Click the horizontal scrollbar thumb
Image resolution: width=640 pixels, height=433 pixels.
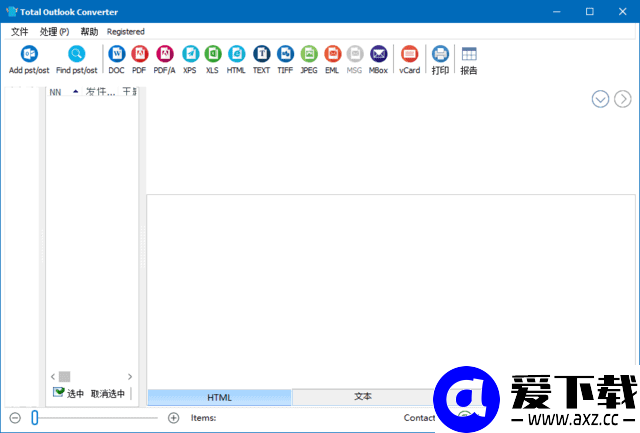click(x=64, y=376)
